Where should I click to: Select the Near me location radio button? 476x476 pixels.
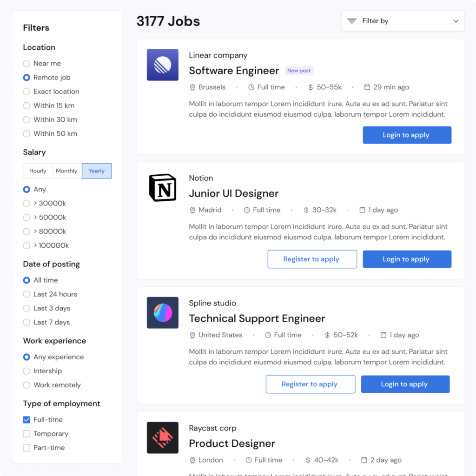26,64
